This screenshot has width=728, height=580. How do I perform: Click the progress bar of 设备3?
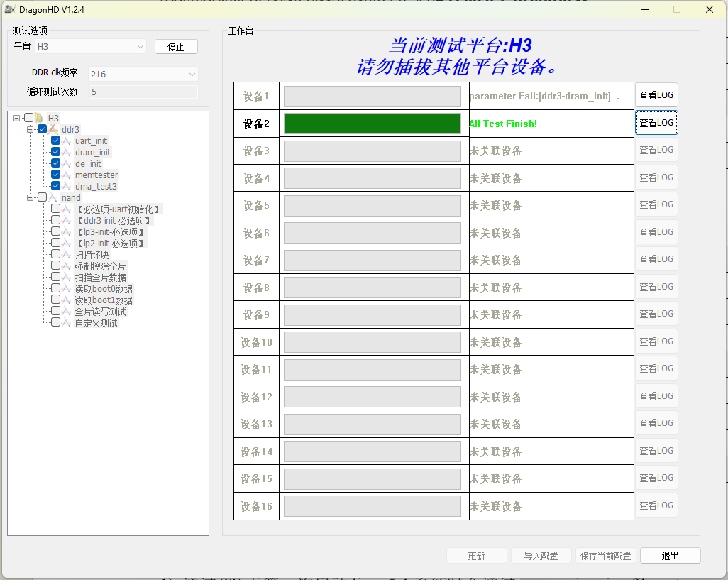click(373, 151)
